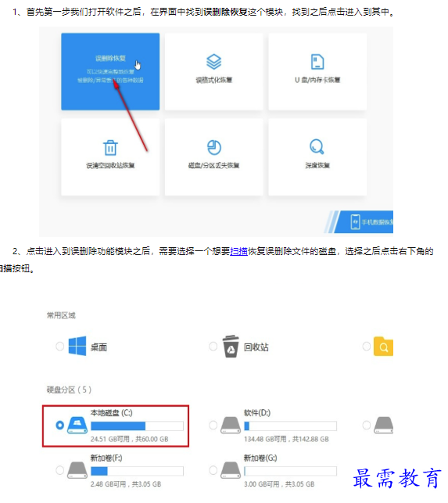The width and height of the screenshot is (448, 503).
Task: Click the 新加卷(F:) drive icon
Action: [77, 471]
